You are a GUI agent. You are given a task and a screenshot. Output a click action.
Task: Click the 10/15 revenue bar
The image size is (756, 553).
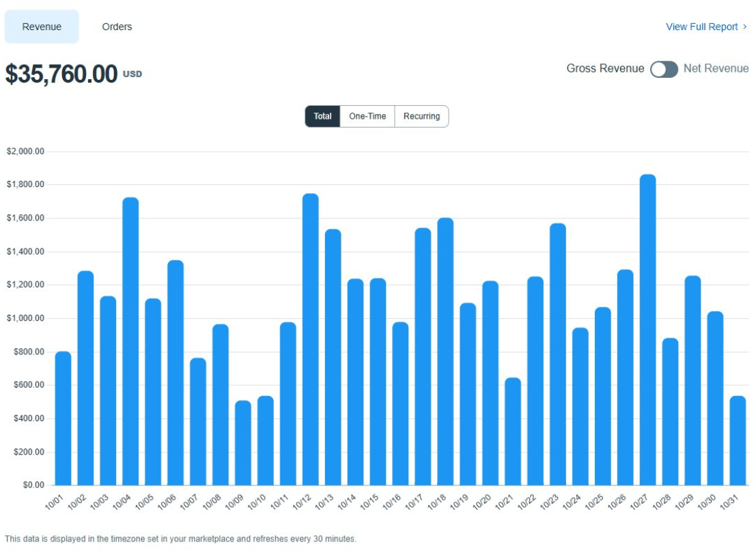click(378, 382)
